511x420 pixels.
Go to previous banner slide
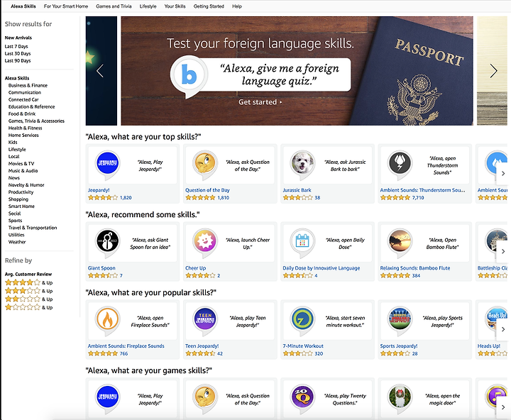tap(100, 71)
